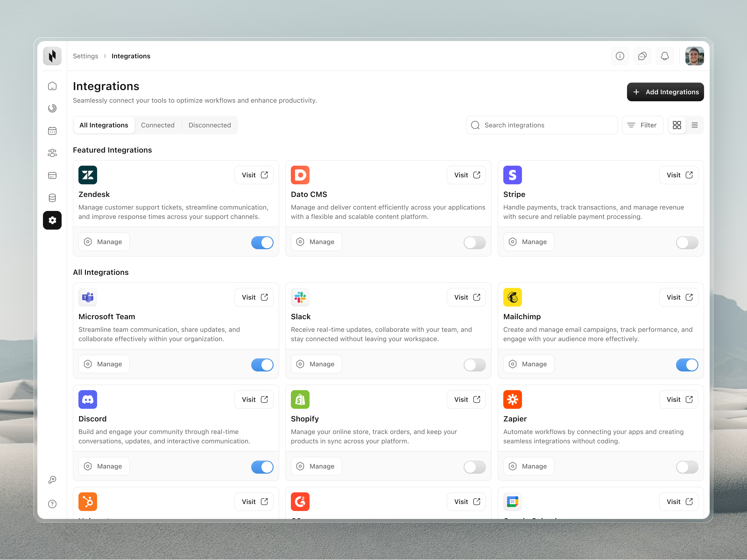
Task: Focus the Search integrations field
Action: pyautogui.click(x=542, y=125)
